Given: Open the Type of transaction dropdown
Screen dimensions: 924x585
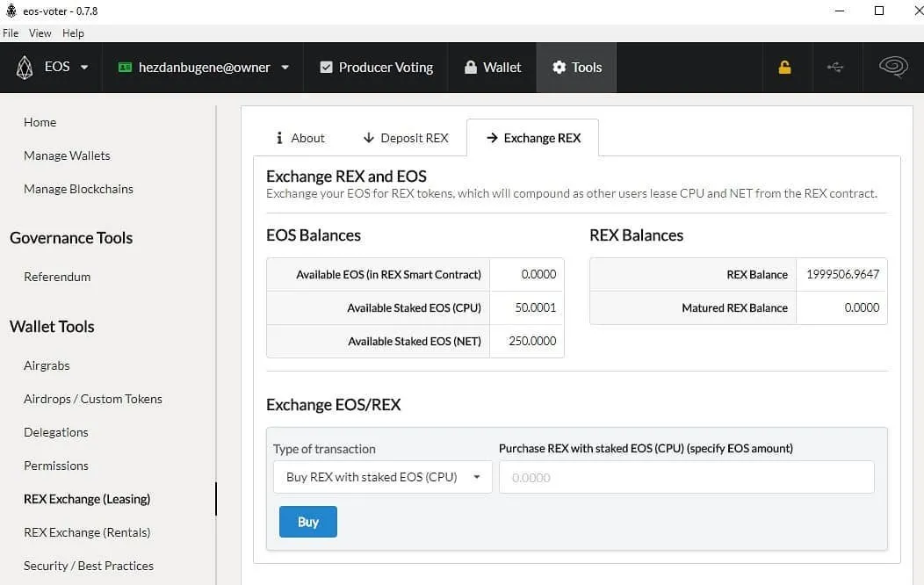Looking at the screenshot, I should [382, 477].
